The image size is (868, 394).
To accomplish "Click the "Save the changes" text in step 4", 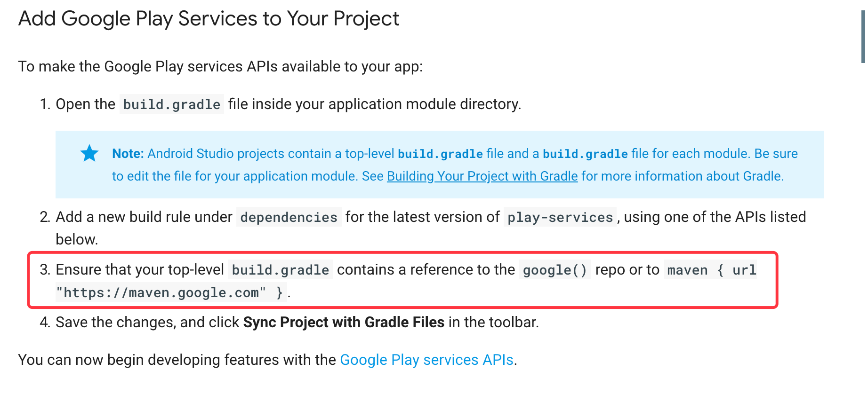I will (116, 323).
